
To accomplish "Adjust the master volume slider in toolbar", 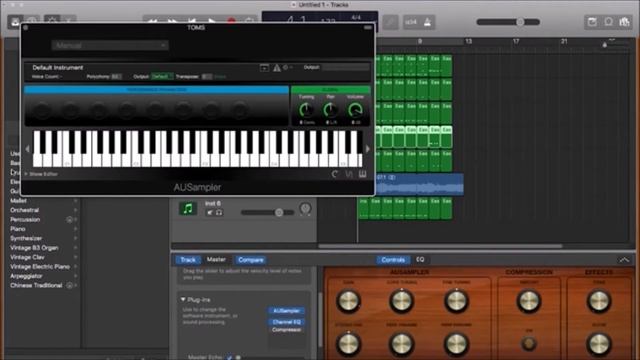I will [x=508, y=22].
